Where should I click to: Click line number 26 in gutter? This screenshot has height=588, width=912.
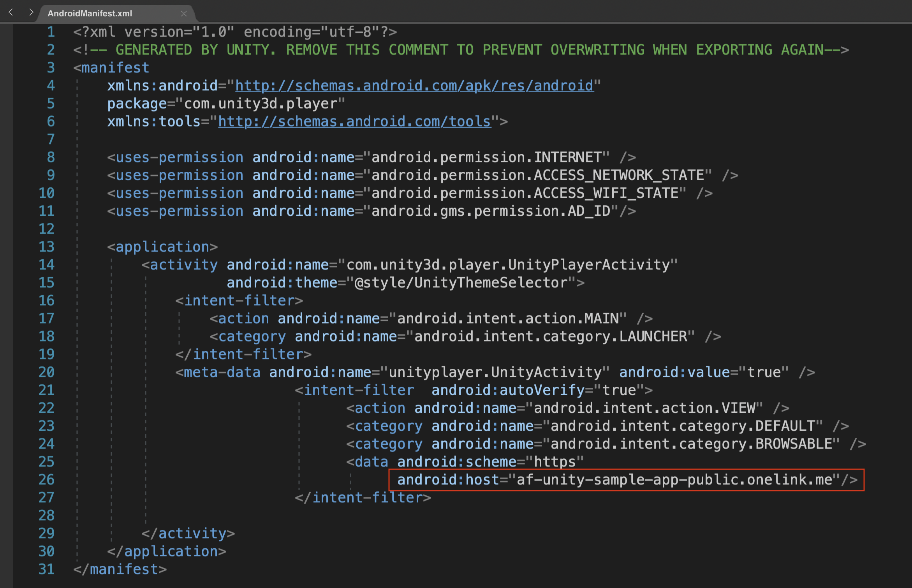(x=47, y=480)
